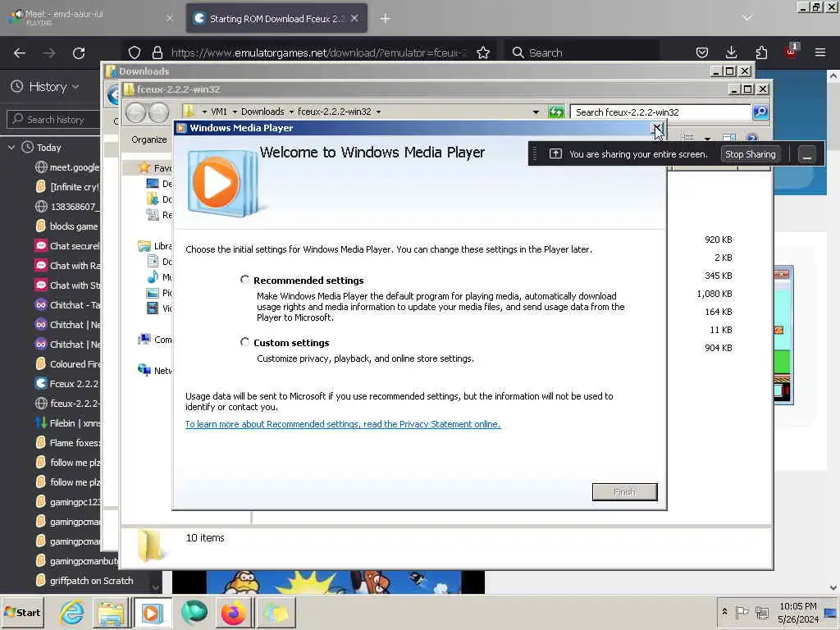
Task: Click Stop Sharing in the screen share bar
Action: point(750,154)
